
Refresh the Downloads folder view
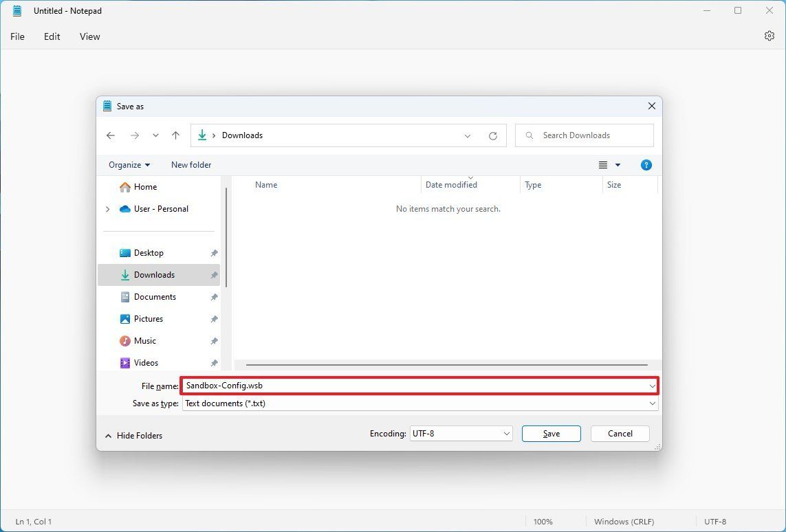[x=493, y=135]
